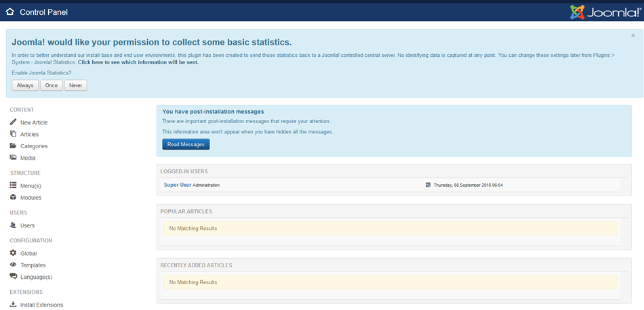
Task: Choose Once for statistics collection
Action: (x=52, y=85)
